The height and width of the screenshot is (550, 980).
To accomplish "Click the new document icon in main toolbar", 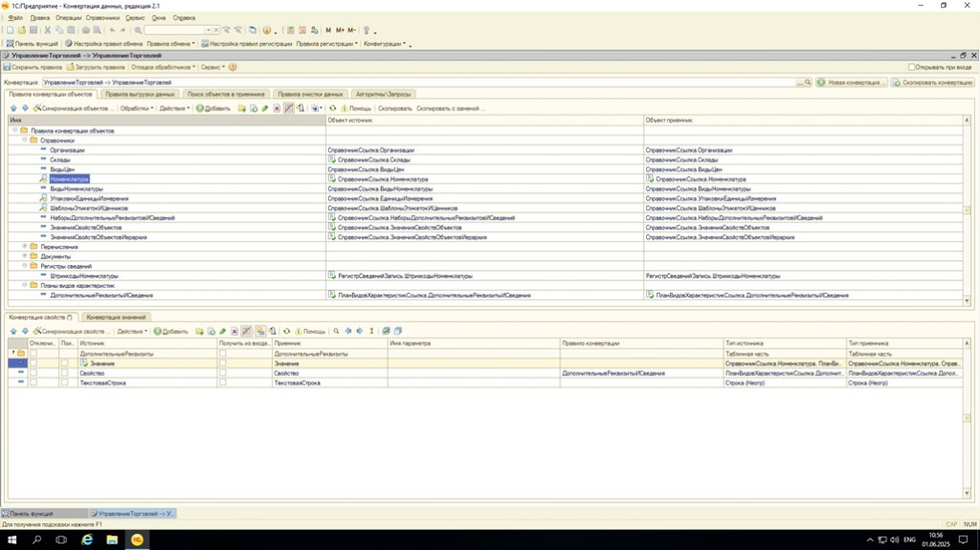I will tap(10, 30).
